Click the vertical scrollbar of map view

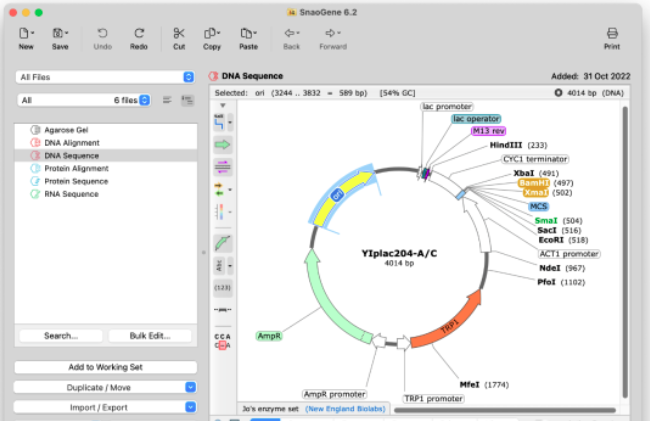[625, 252]
